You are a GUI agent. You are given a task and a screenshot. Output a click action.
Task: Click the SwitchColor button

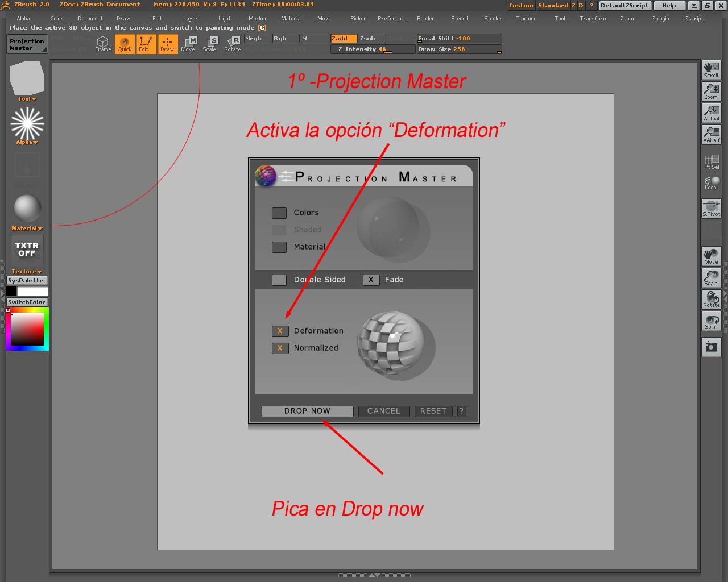[27, 302]
